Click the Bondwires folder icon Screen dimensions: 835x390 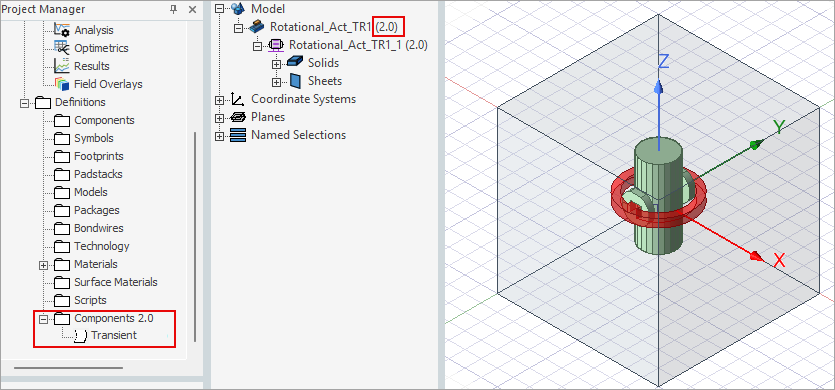pos(62,229)
